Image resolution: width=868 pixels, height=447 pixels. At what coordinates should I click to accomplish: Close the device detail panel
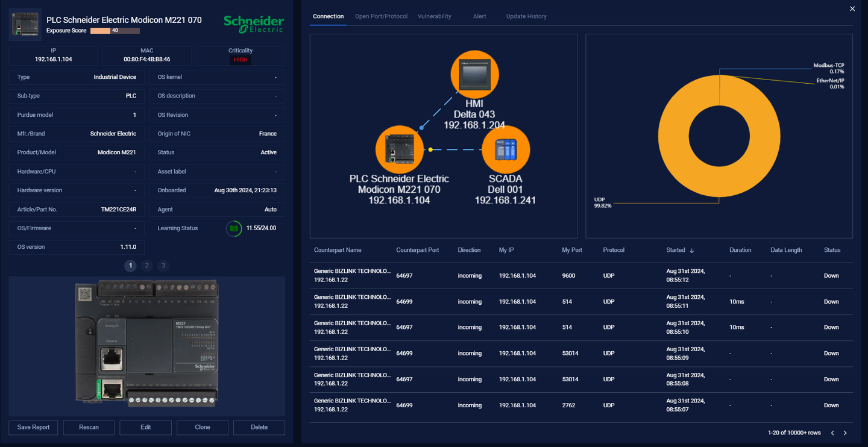click(x=852, y=8)
